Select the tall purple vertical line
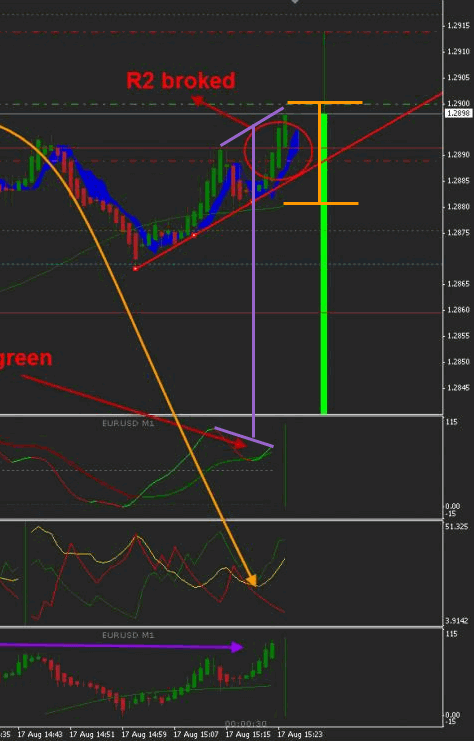Screen dimensions: 474x741 pyautogui.click(x=254, y=281)
